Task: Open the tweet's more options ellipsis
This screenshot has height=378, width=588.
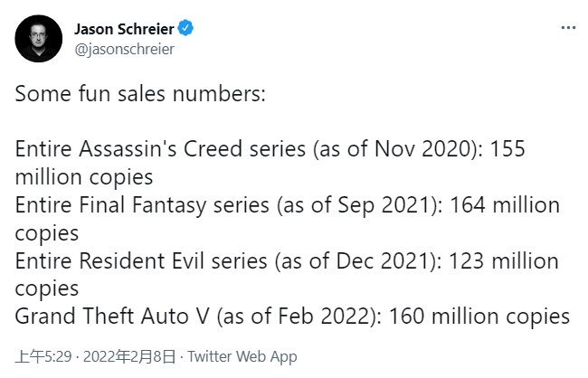Action: tap(567, 28)
